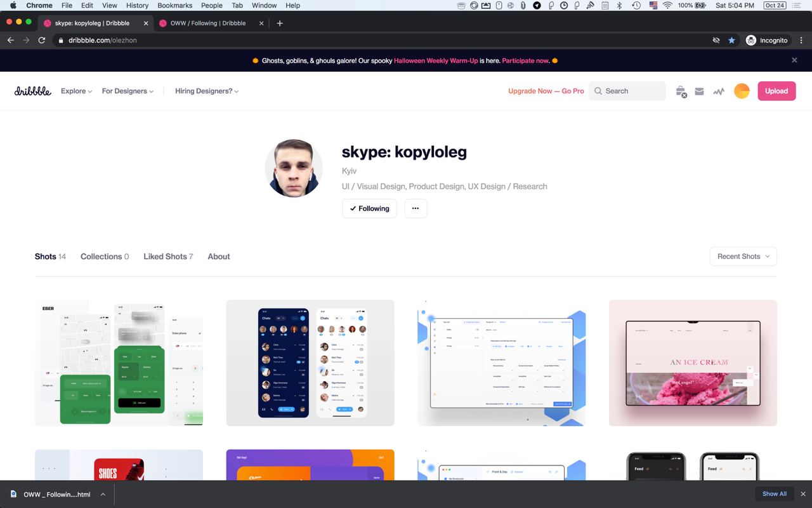This screenshot has height=508, width=812.
Task: Open the Feed phones shot
Action: tap(693, 465)
